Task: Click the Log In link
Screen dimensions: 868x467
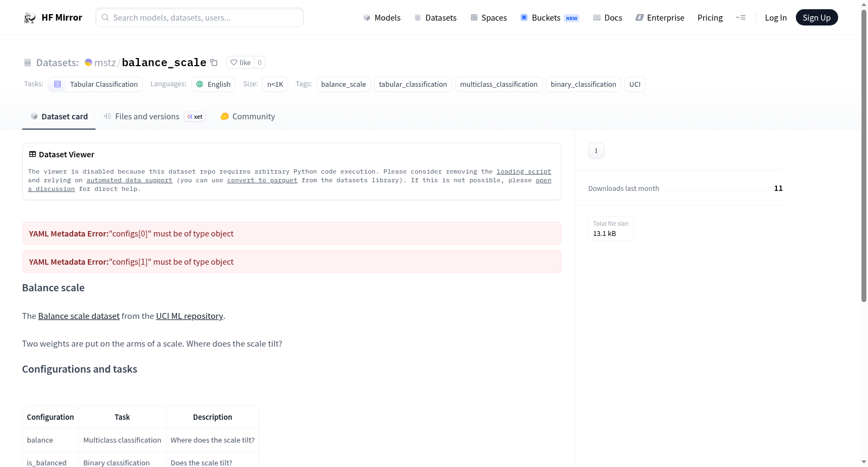Action: coord(776,17)
